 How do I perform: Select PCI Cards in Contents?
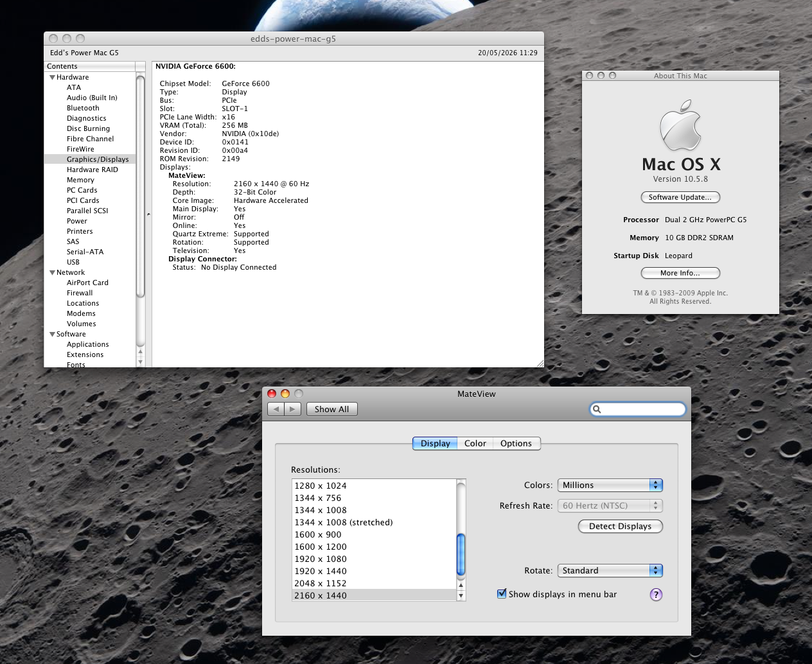83,201
